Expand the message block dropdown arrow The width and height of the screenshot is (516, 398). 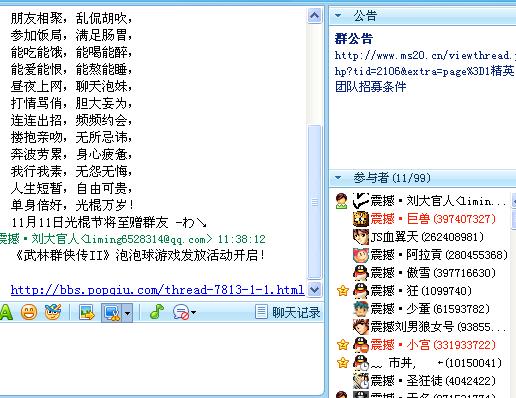[x=193, y=313]
